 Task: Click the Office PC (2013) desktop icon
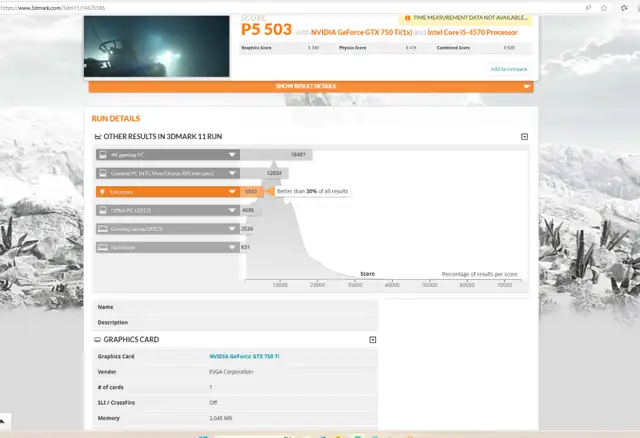coord(103,210)
